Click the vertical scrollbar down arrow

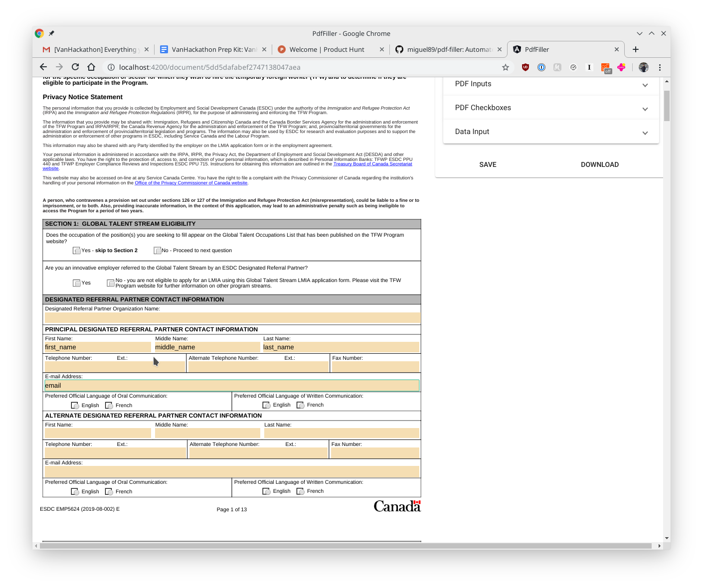tap(667, 539)
